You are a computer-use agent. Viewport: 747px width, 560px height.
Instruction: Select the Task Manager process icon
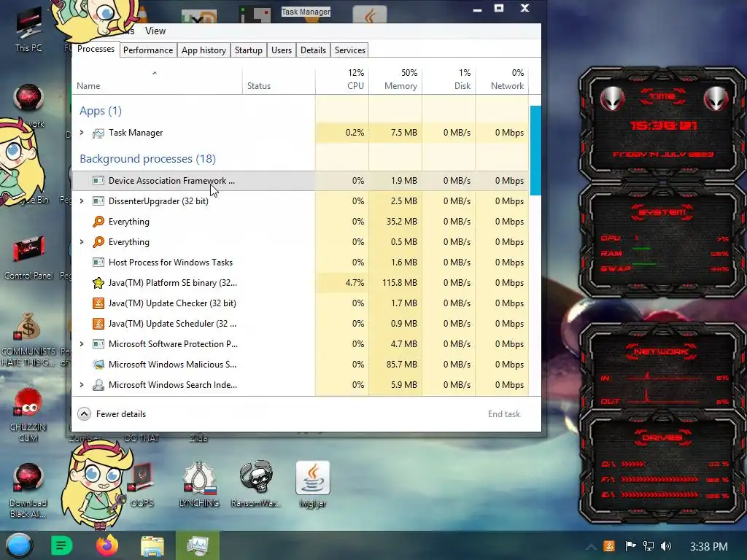(x=98, y=133)
